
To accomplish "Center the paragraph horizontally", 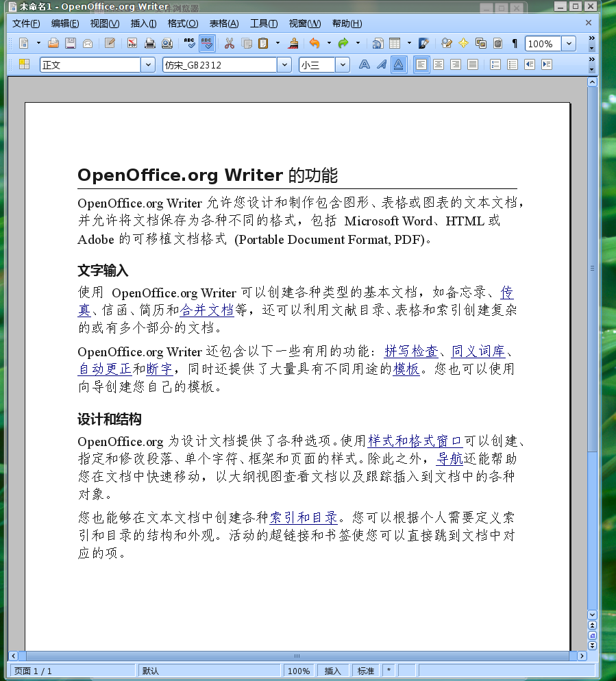I will coord(439,64).
